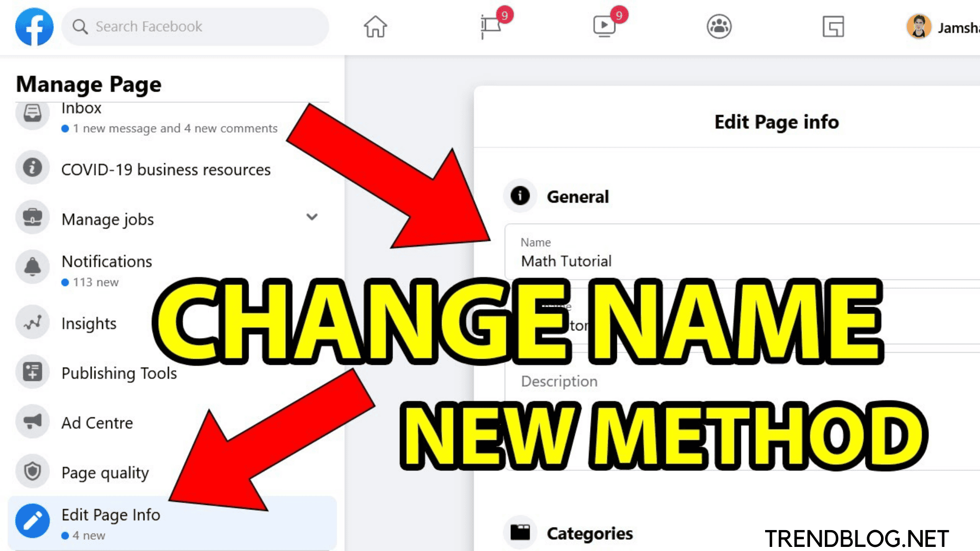Open Publishing Tools in sidebar
Screen dimensions: 980x551
click(x=119, y=372)
